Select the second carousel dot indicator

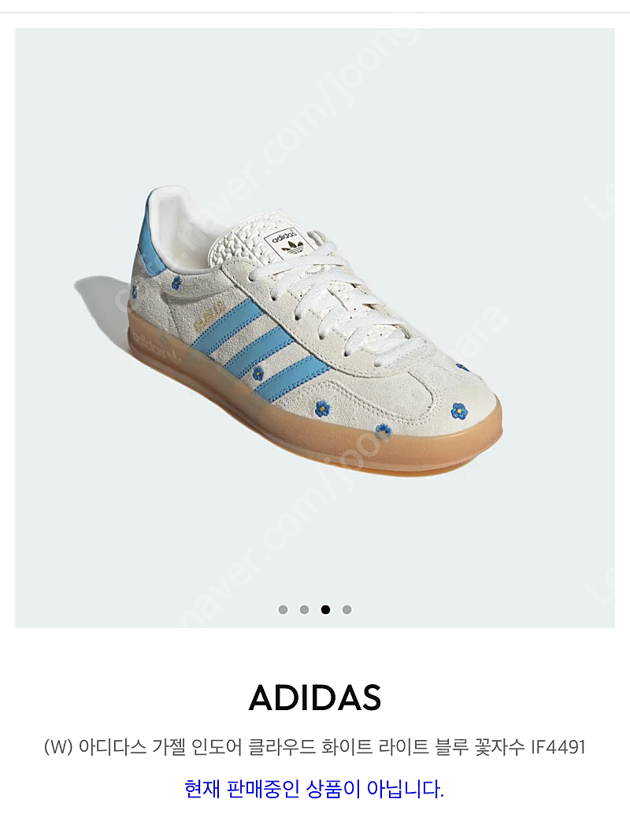point(304,609)
